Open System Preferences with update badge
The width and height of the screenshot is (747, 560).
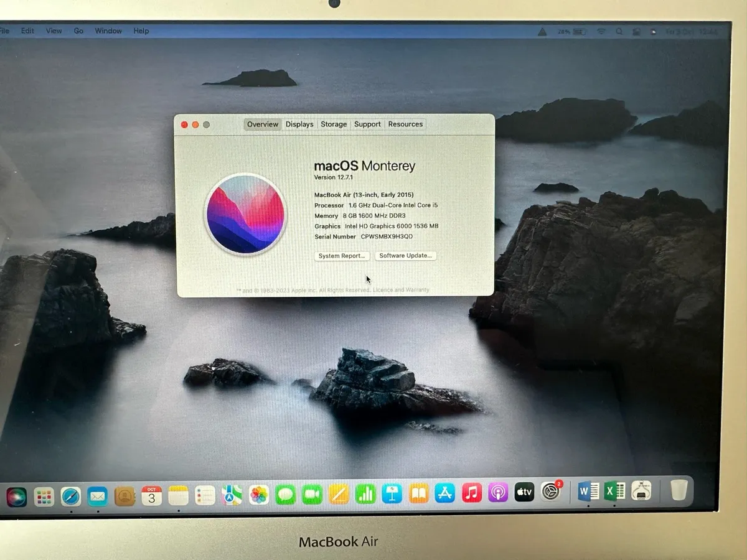pyautogui.click(x=550, y=492)
